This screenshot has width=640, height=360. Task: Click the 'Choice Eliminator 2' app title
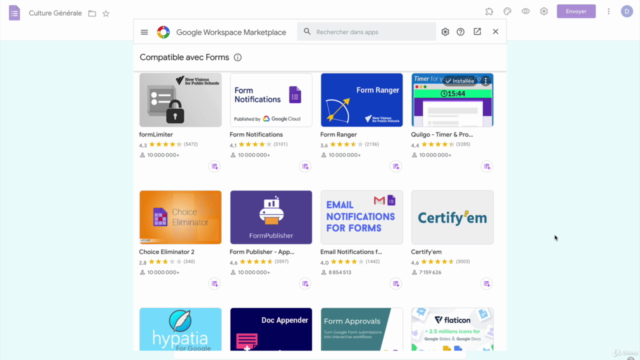(x=167, y=252)
